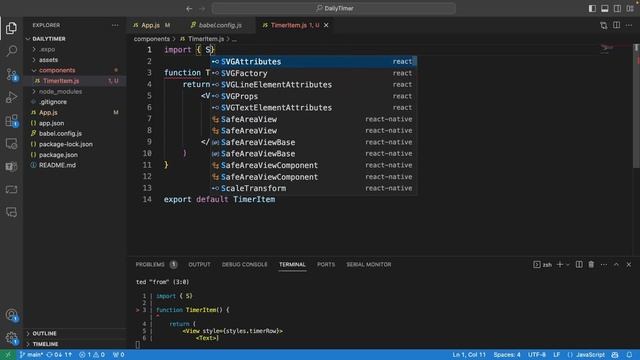
Task: Click the Explorer more actions ellipsis
Action: pos(115,25)
